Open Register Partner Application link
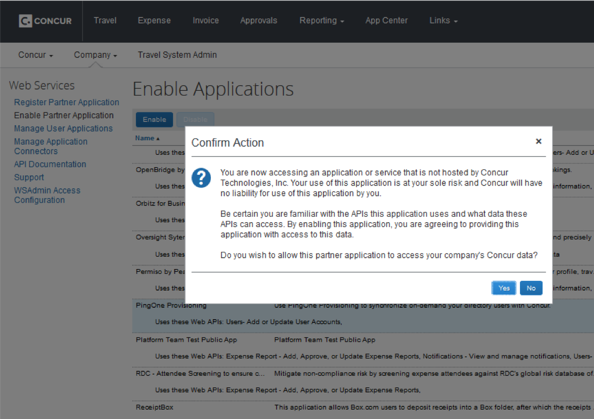The image size is (594, 419). click(x=67, y=102)
